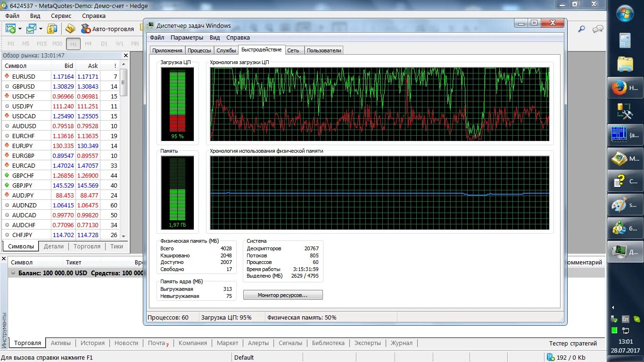Image resolution: width=644 pixels, height=362 pixels.
Task: Select the M15 timeframe
Action: [x=41, y=44]
